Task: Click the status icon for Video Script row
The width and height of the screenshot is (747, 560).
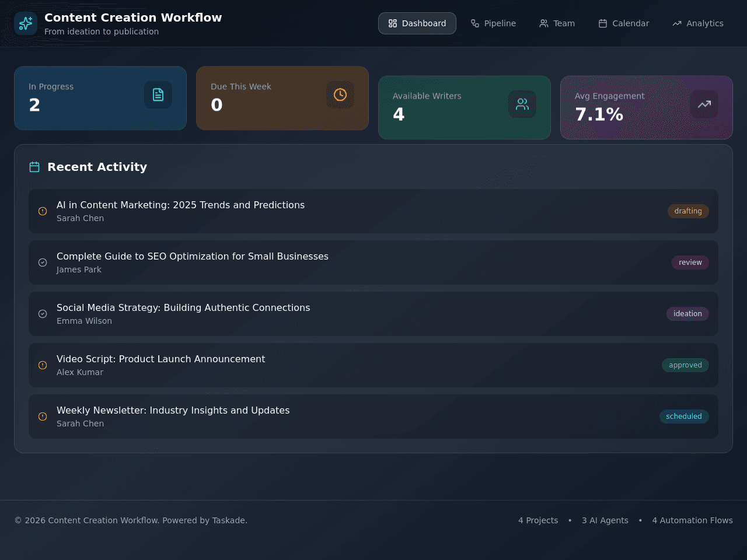Action: pyautogui.click(x=43, y=365)
